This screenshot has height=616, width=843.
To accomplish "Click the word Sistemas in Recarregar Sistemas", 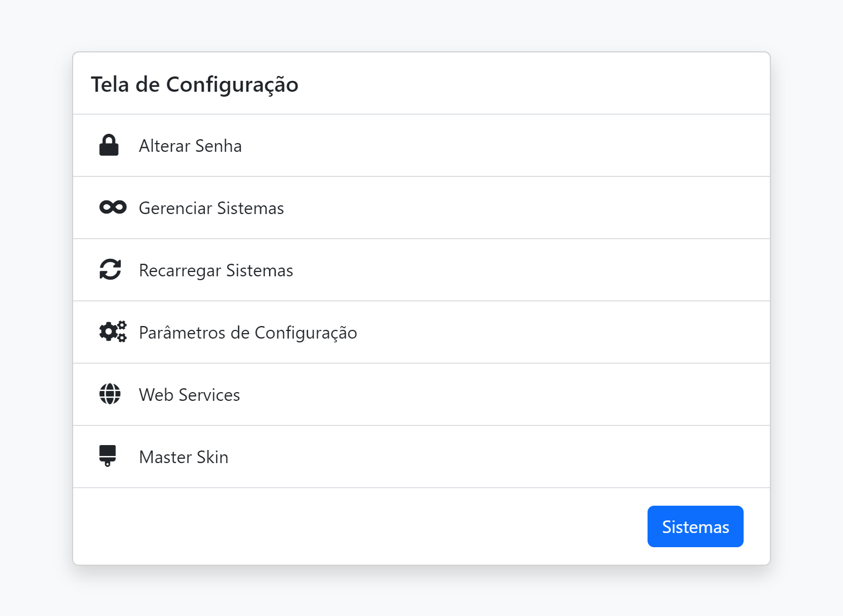I will pos(259,270).
